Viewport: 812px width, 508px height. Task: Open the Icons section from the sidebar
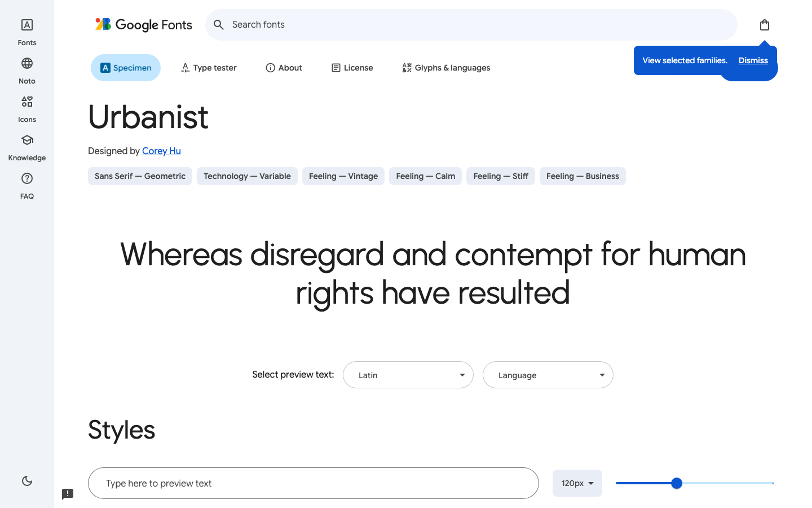(27, 108)
